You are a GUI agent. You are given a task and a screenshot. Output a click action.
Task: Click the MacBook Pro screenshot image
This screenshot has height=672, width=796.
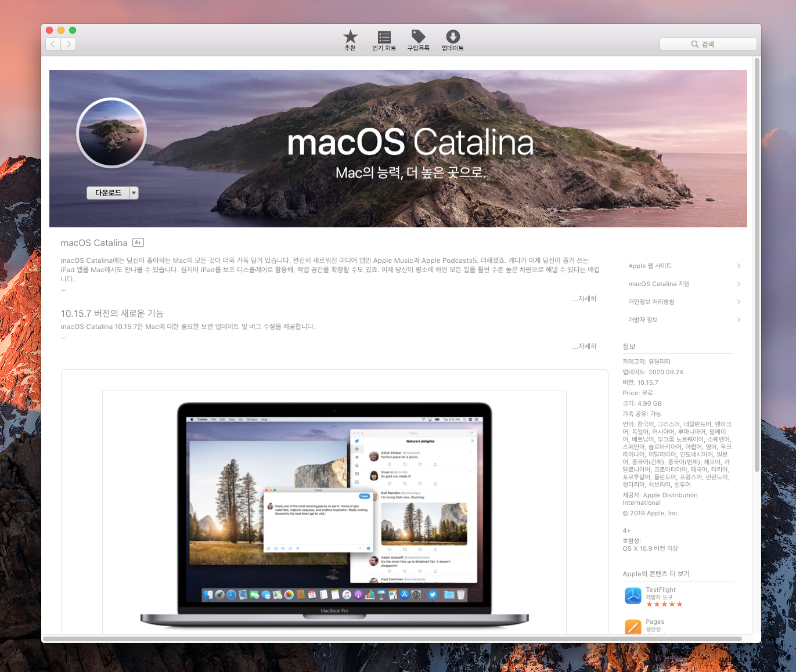tap(334, 514)
